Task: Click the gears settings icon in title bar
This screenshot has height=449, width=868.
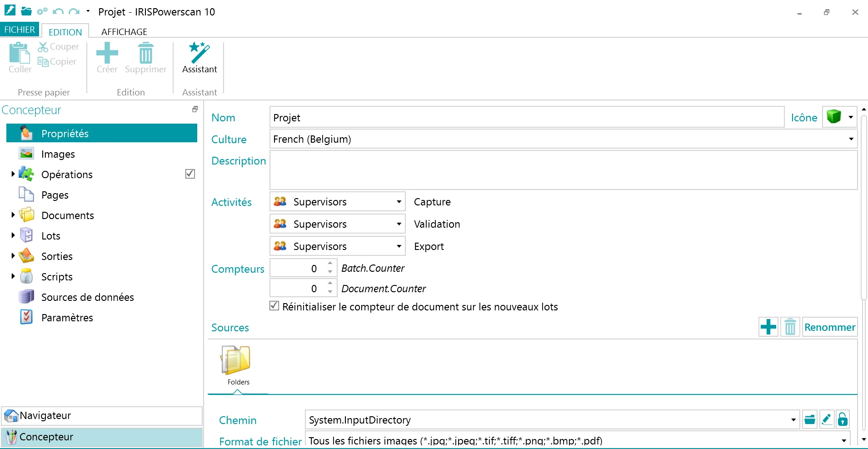Action: coord(42,11)
